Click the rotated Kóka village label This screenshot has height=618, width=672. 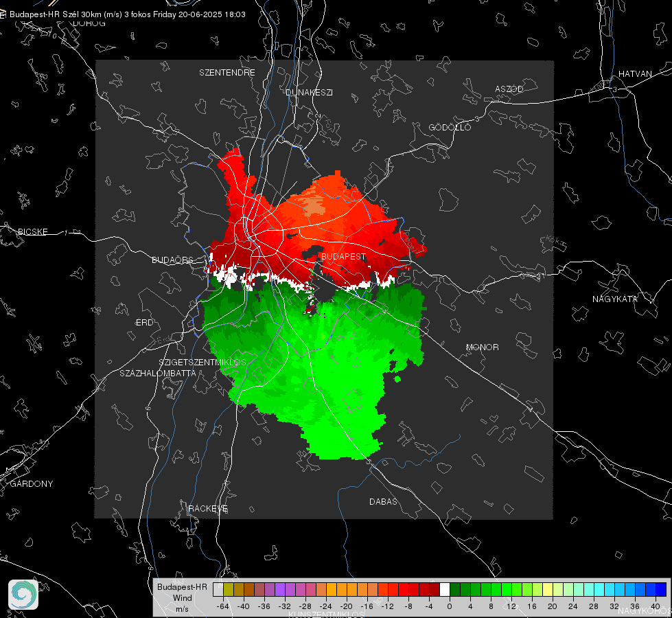click(x=555, y=242)
